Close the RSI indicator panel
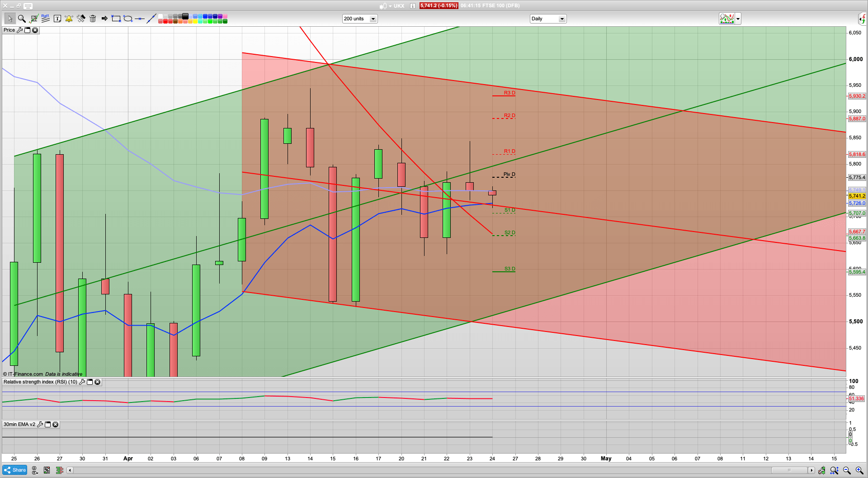This screenshot has width=868, height=478. 97,382
